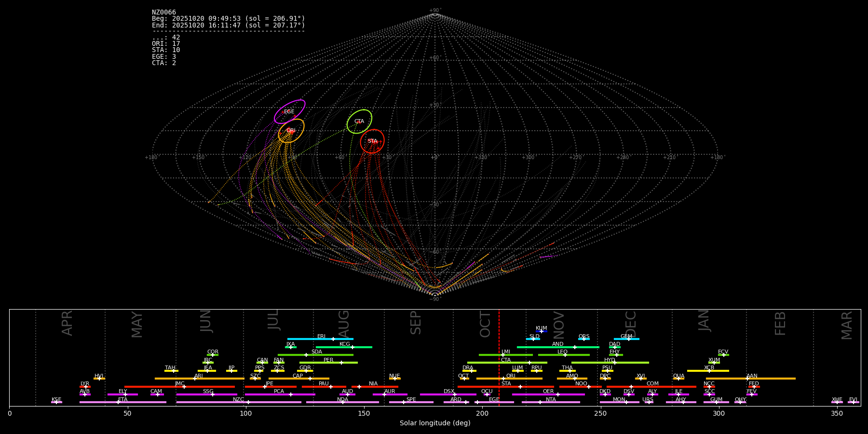Select the PER shower bar in timeline
This screenshot has width=868, height=434.
(328, 363)
